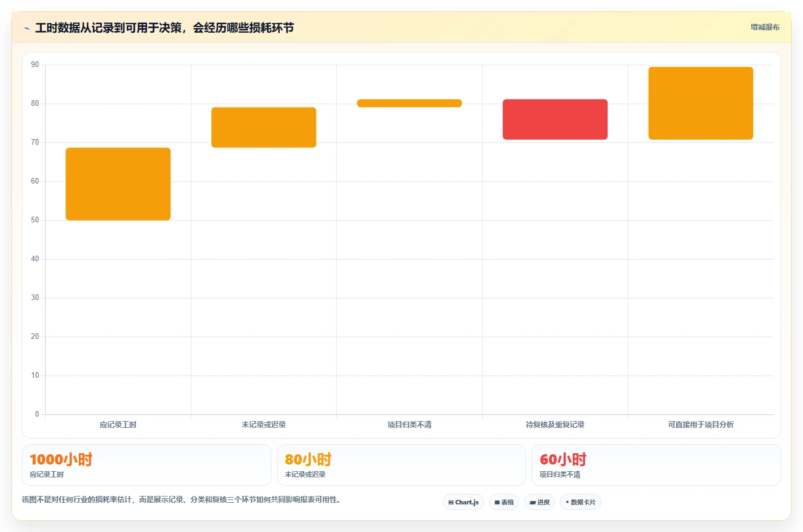
Task: Click the 可直接用于项目分析 x-axis label
Action: 701,424
